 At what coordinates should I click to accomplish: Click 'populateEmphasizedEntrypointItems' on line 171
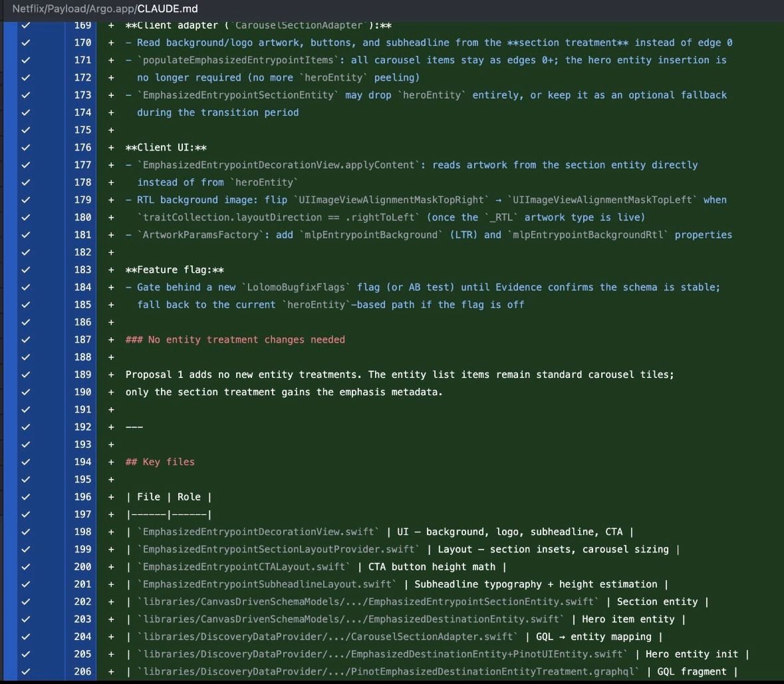coord(238,60)
